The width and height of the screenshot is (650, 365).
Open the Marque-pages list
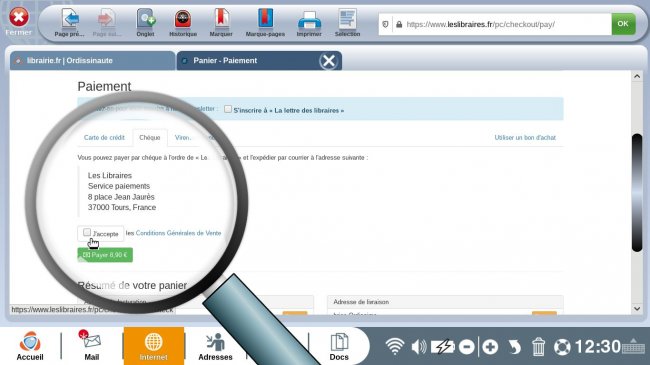tap(265, 19)
